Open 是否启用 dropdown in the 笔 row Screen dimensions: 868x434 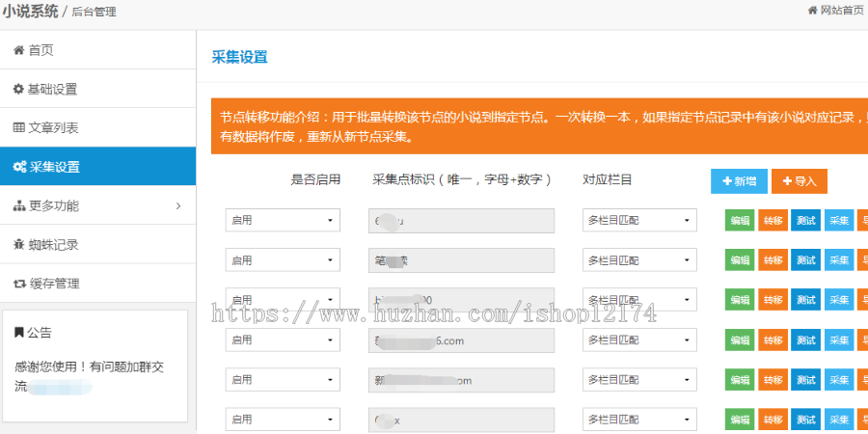click(283, 259)
